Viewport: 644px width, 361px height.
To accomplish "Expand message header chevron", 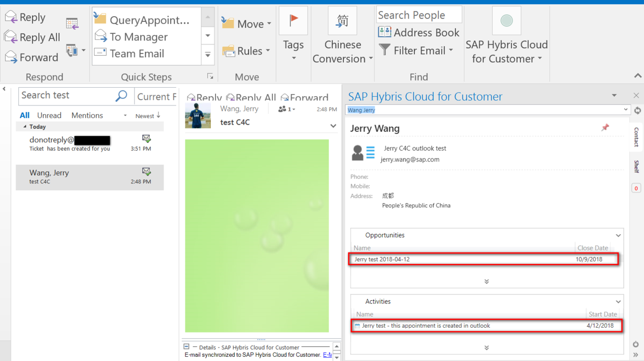I will pos(333,126).
